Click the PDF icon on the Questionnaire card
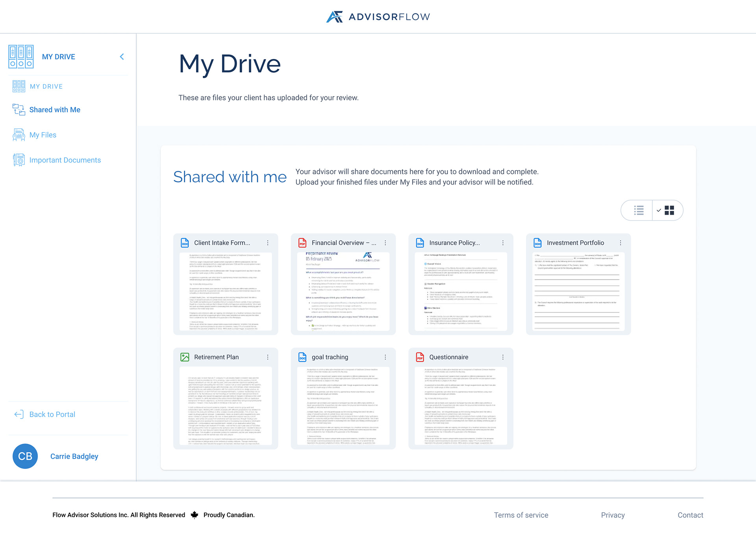Image resolution: width=756 pixels, height=537 pixels. pos(420,357)
